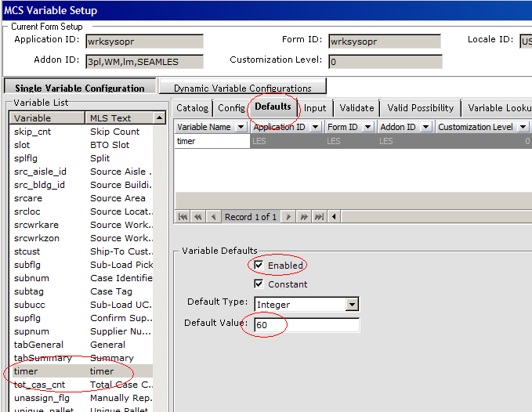Sort by MLS Text column header

[x=119, y=118]
